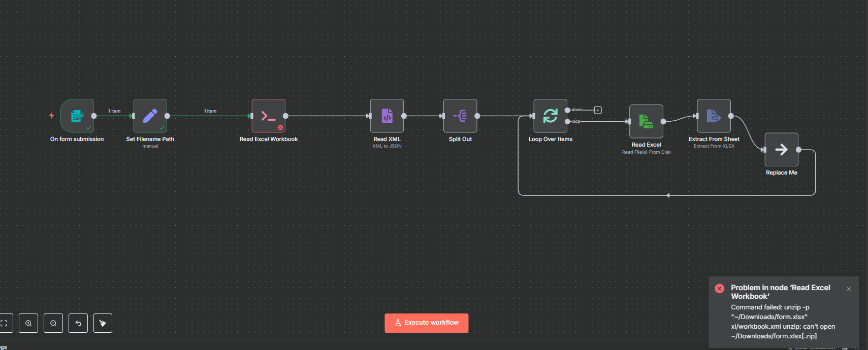Click the Read XML output handle
868x350 pixels.
pyautogui.click(x=404, y=116)
